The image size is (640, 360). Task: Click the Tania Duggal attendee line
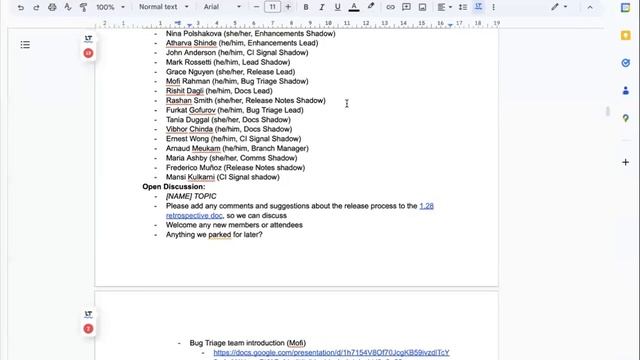pyautogui.click(x=228, y=120)
